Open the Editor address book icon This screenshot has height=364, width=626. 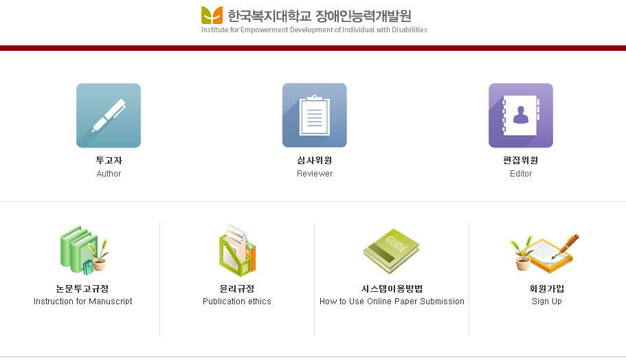click(x=520, y=115)
